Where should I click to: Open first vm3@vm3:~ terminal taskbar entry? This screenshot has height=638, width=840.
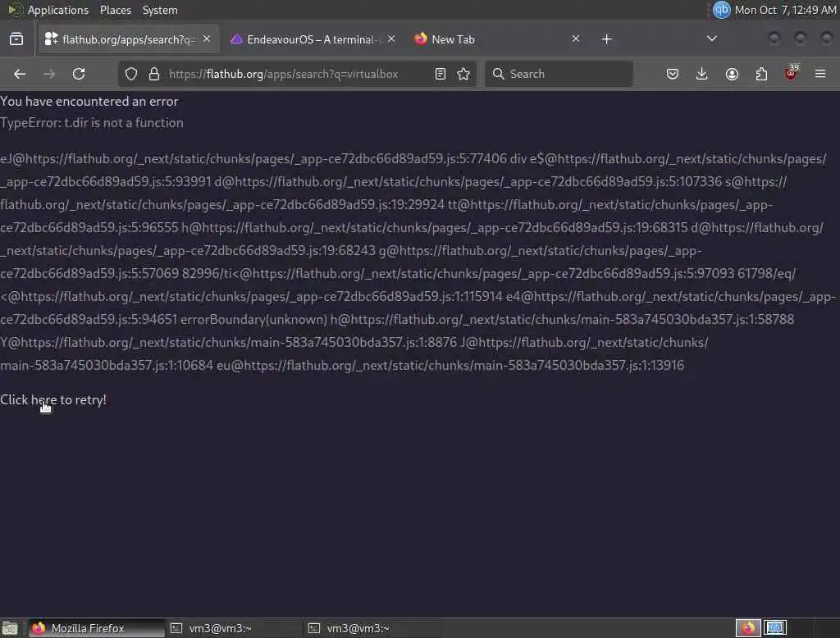(x=234, y=628)
